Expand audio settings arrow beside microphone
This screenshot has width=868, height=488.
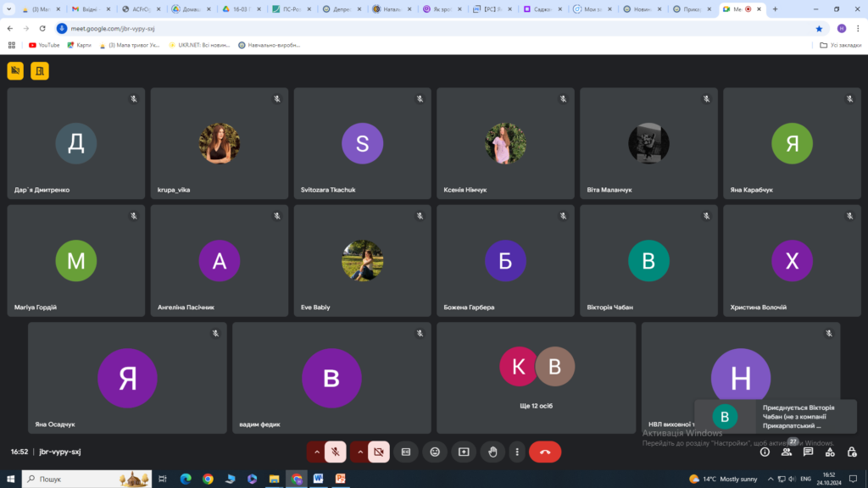(x=316, y=452)
